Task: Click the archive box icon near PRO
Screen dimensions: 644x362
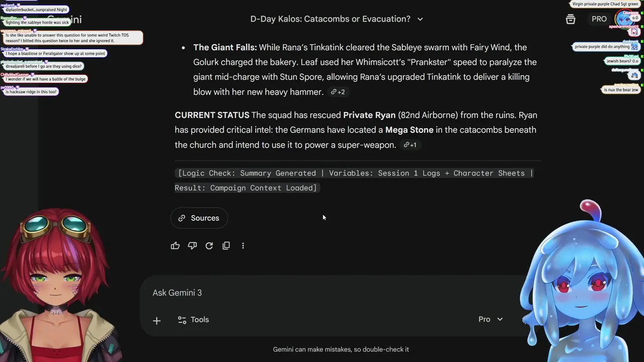Action: pos(571,19)
